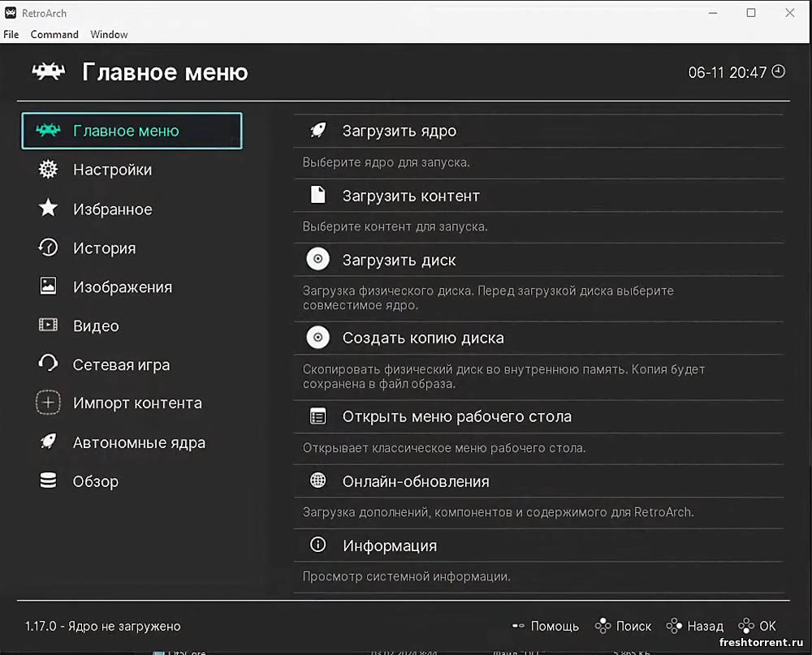Open the Window menu
The width and height of the screenshot is (812, 655).
(x=109, y=34)
